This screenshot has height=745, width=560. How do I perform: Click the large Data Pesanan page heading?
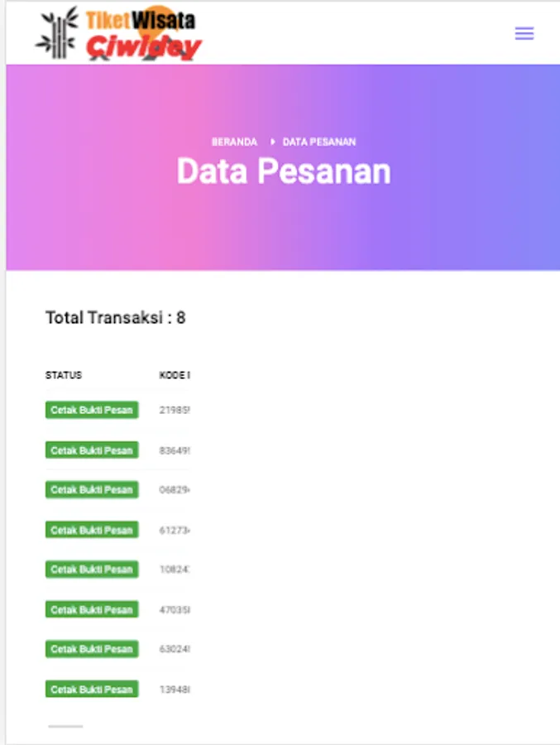pyautogui.click(x=283, y=171)
